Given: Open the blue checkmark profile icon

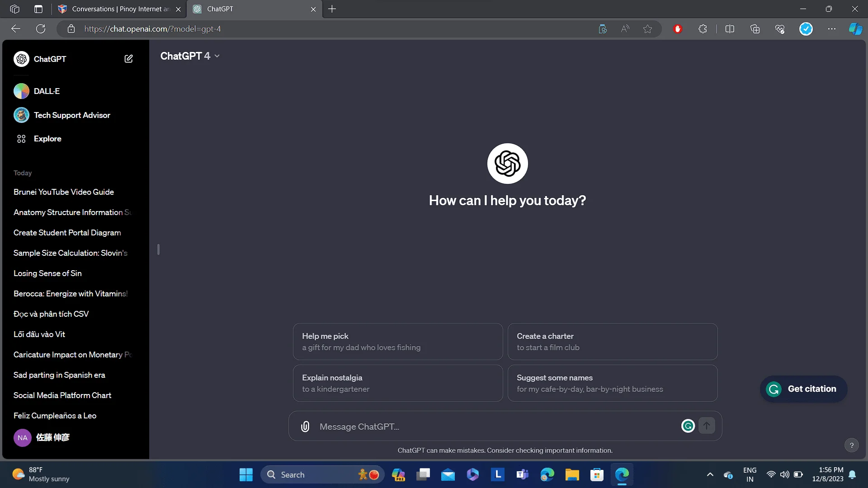Looking at the screenshot, I should tap(806, 29).
